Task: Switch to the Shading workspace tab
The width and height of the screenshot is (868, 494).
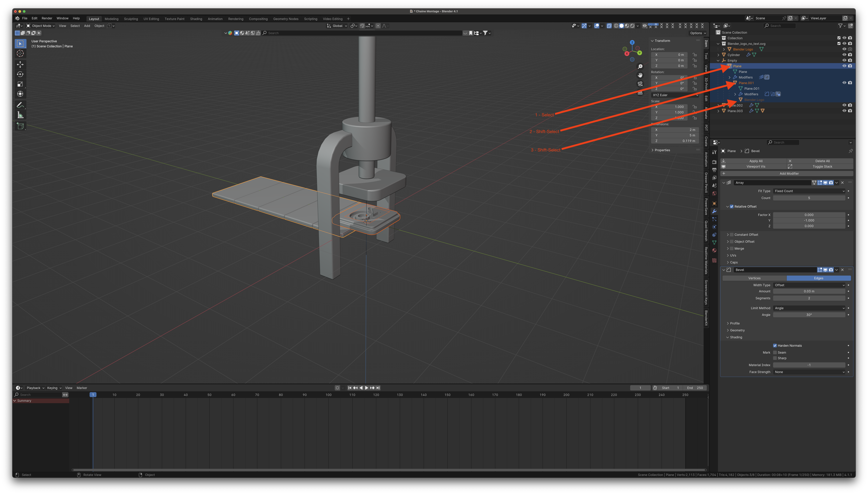Action: coord(196,19)
